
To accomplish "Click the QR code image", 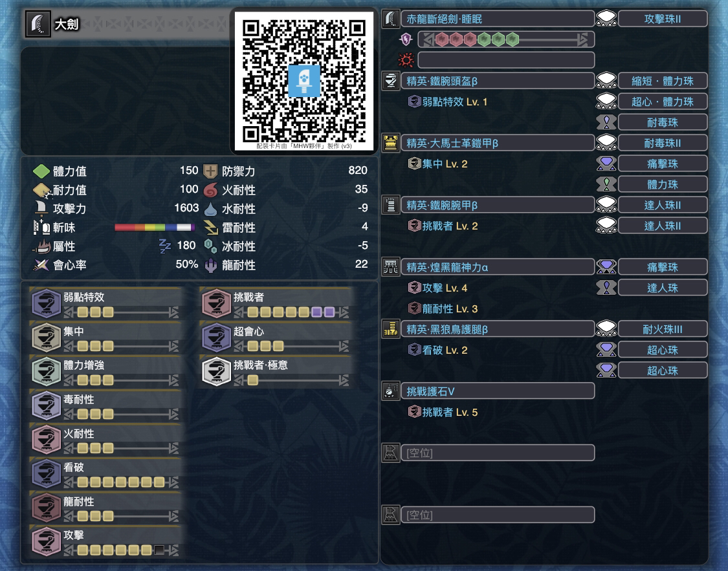I will coord(304,80).
